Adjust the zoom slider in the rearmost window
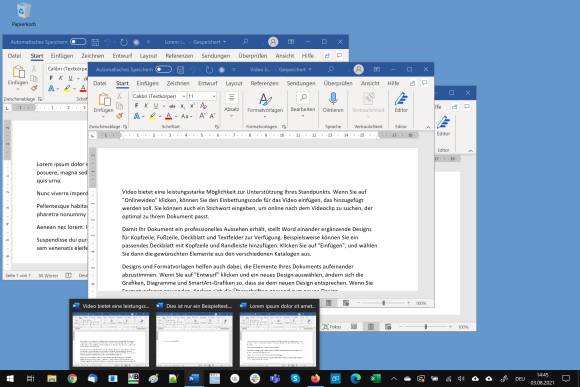The height and width of the screenshot is (387, 580). click(x=426, y=327)
